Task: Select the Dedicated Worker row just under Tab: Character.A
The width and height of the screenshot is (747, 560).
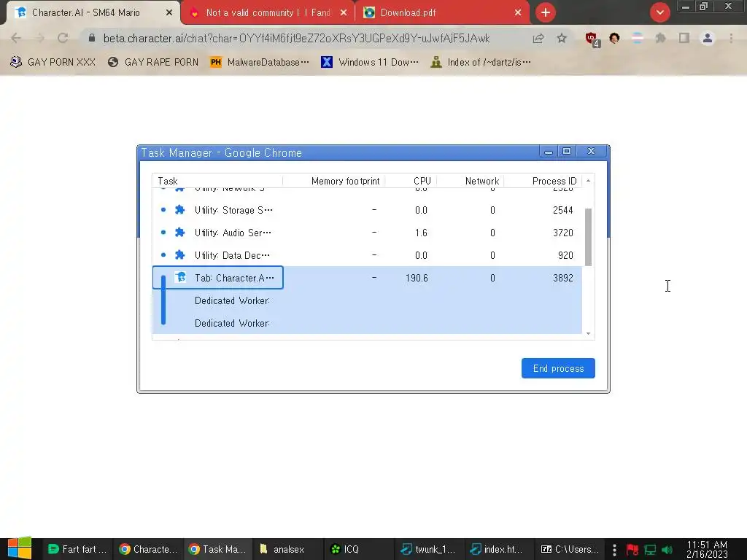Action: [x=367, y=300]
